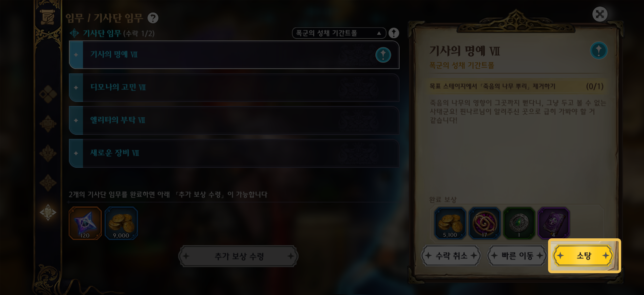The width and height of the screenshot is (644, 295).
Task: Cancel acceptance with the 수락 취소 button
Action: [x=451, y=256]
